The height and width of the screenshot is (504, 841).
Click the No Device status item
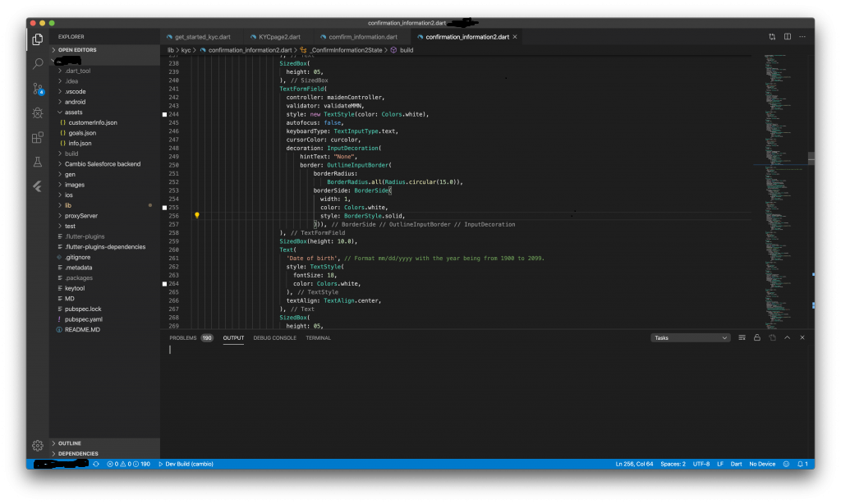point(761,464)
